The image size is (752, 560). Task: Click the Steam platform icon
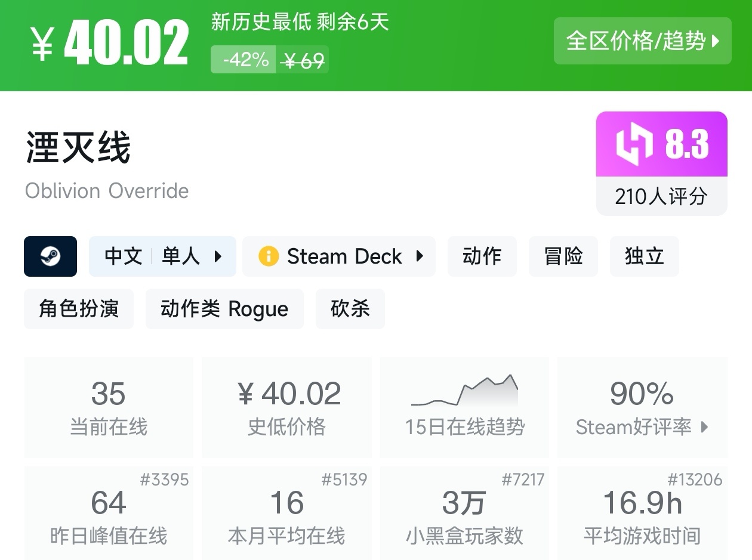point(50,256)
